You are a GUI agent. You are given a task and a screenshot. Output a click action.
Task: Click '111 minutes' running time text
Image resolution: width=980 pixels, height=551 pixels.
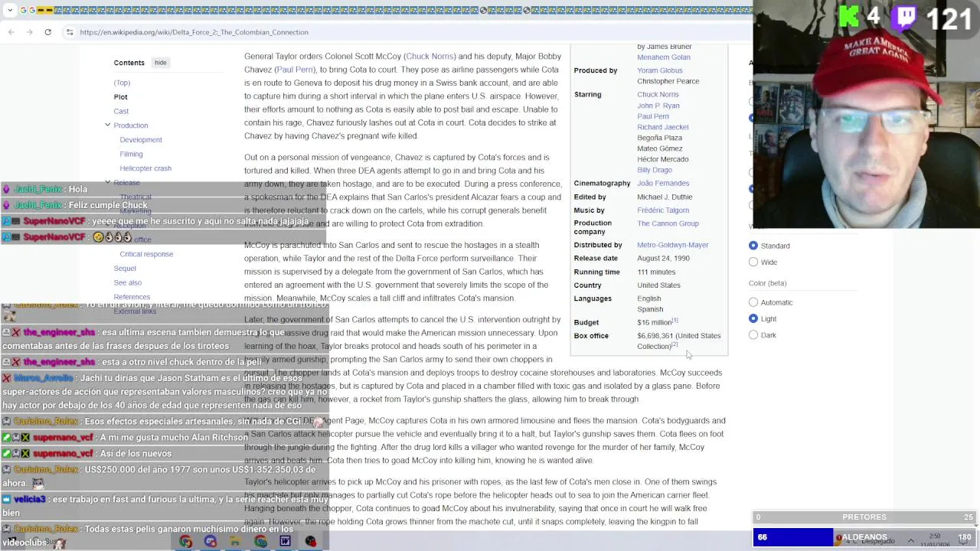(x=656, y=272)
